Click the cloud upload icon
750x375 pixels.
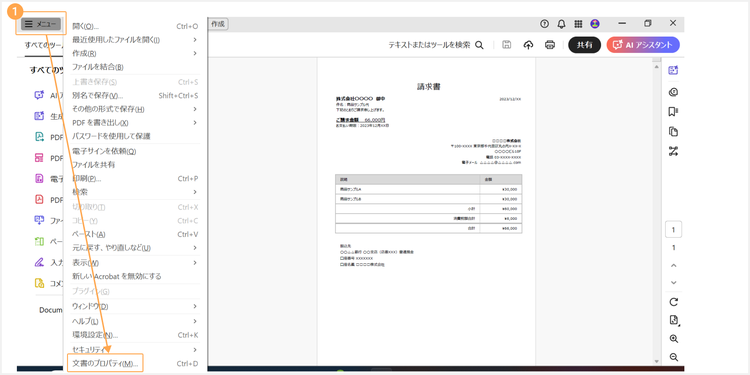click(528, 45)
